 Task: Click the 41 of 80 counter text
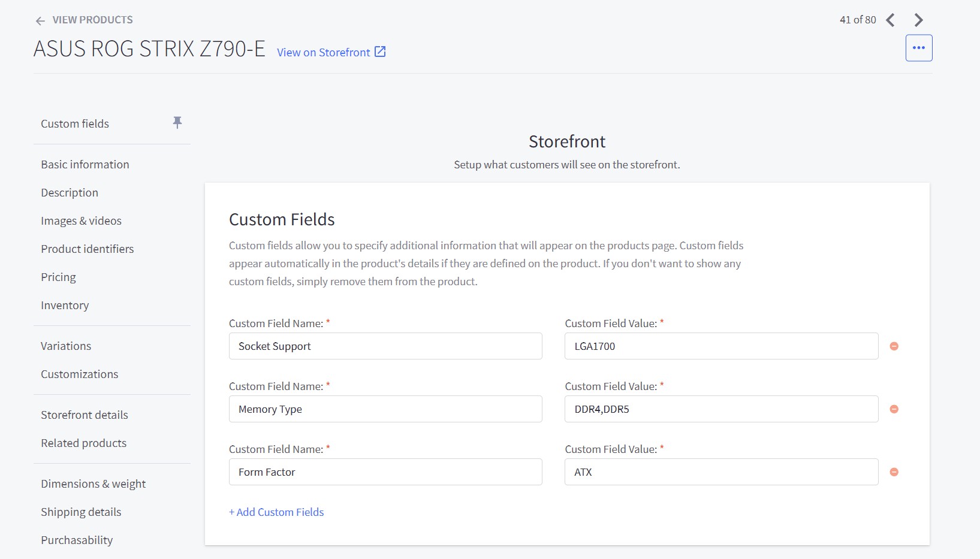[858, 20]
